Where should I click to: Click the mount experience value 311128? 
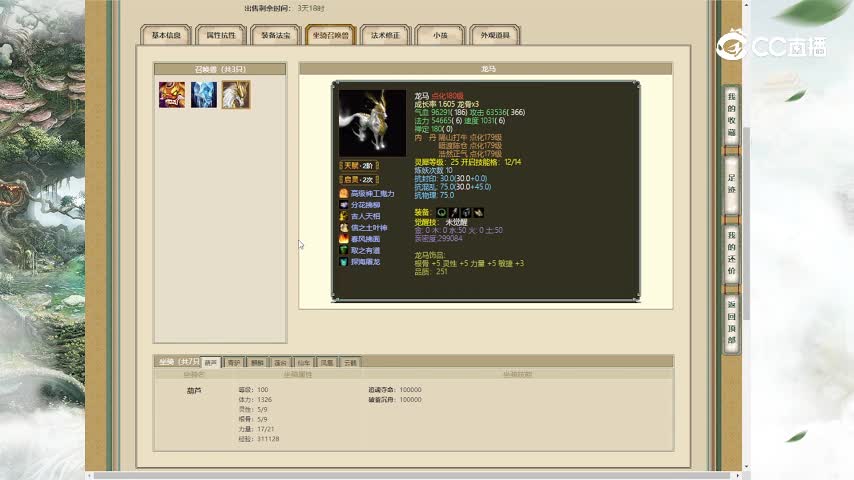pos(268,439)
